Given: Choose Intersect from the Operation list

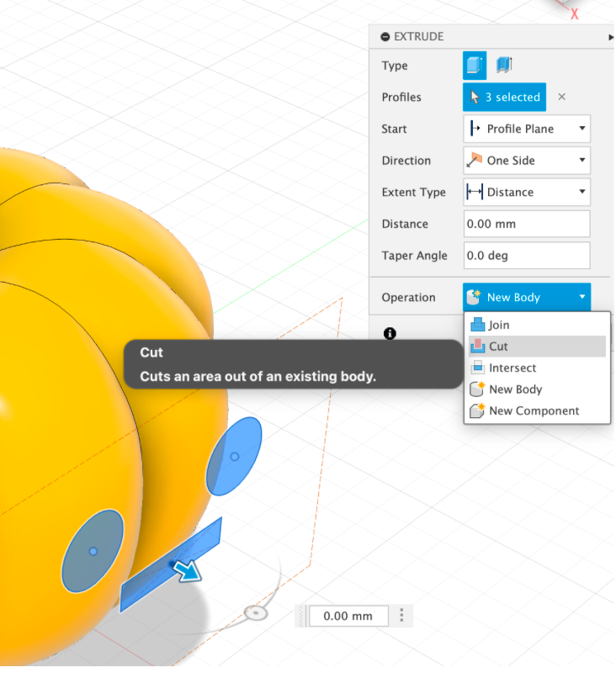Looking at the screenshot, I should (x=537, y=368).
